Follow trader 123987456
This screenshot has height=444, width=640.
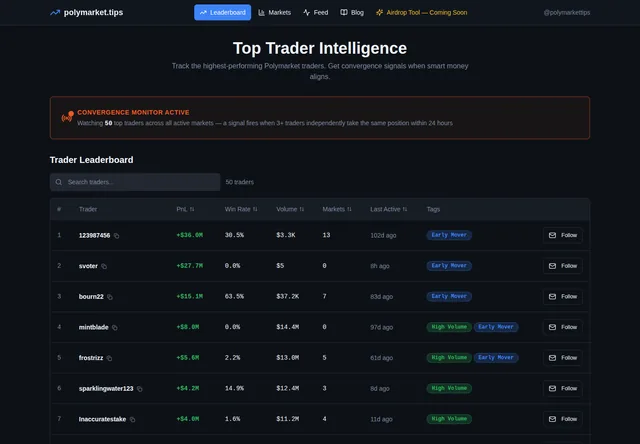click(563, 235)
